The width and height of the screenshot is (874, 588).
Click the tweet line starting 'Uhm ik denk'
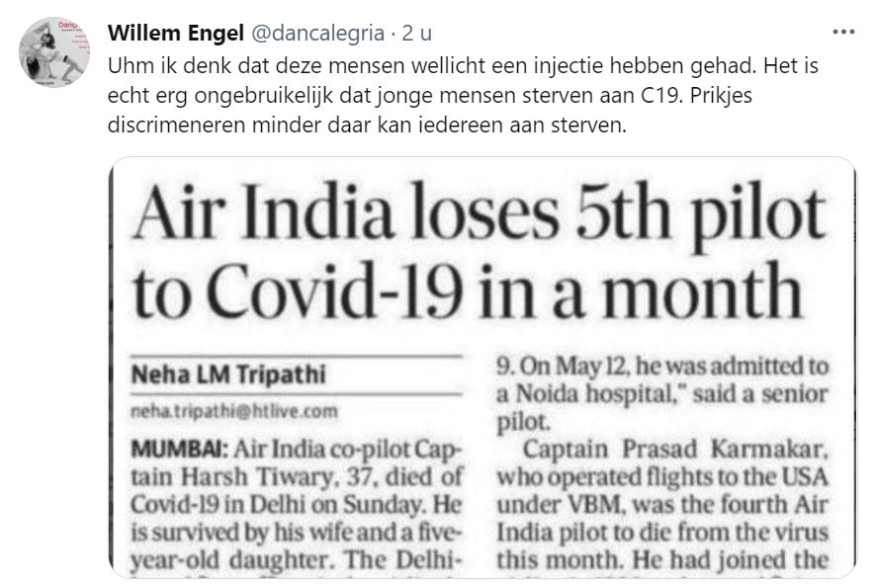click(x=463, y=66)
